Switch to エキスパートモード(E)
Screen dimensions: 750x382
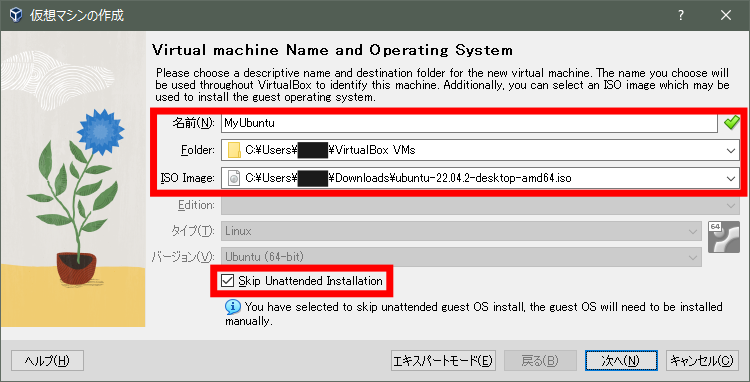442,361
